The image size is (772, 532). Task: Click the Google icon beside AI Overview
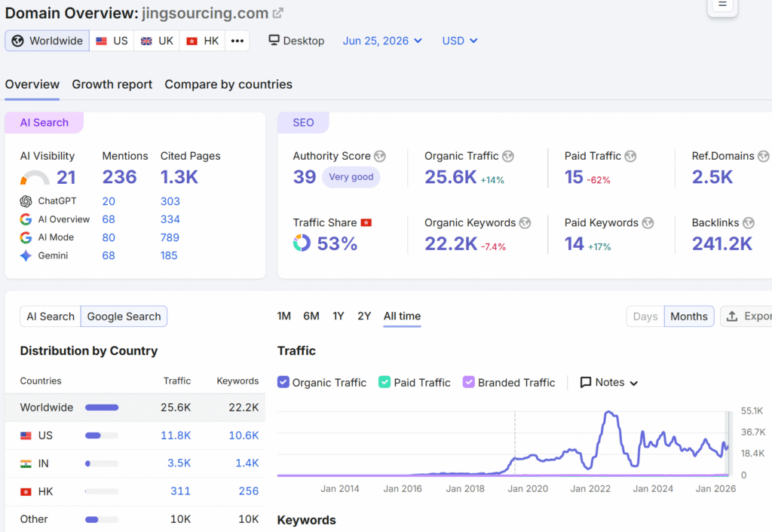pos(26,219)
